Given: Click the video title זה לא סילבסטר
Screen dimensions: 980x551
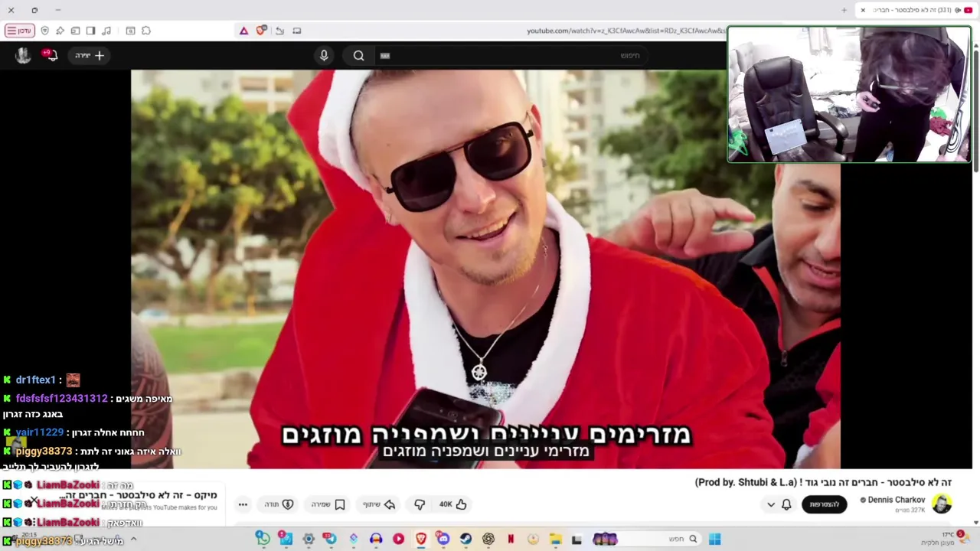Looking at the screenshot, I should pos(823,482).
